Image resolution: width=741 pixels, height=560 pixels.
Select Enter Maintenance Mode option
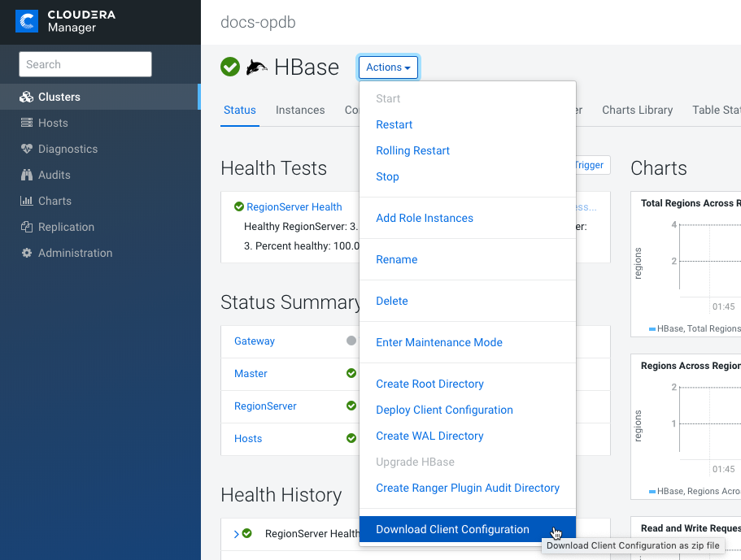click(438, 342)
